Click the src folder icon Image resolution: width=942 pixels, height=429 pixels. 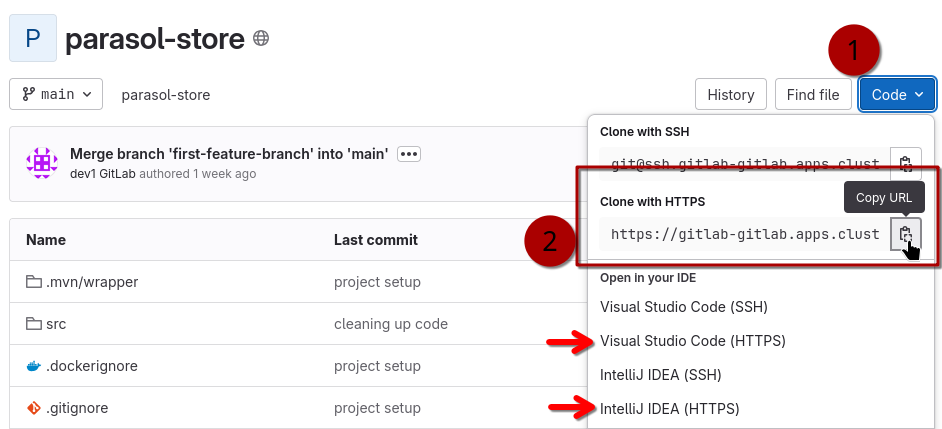tap(34, 324)
